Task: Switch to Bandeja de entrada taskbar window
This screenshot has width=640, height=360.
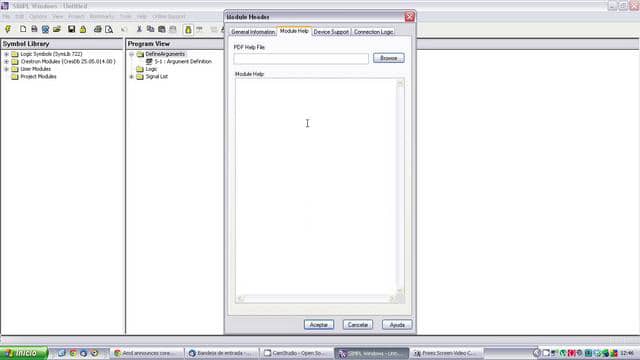Action: pos(222,353)
